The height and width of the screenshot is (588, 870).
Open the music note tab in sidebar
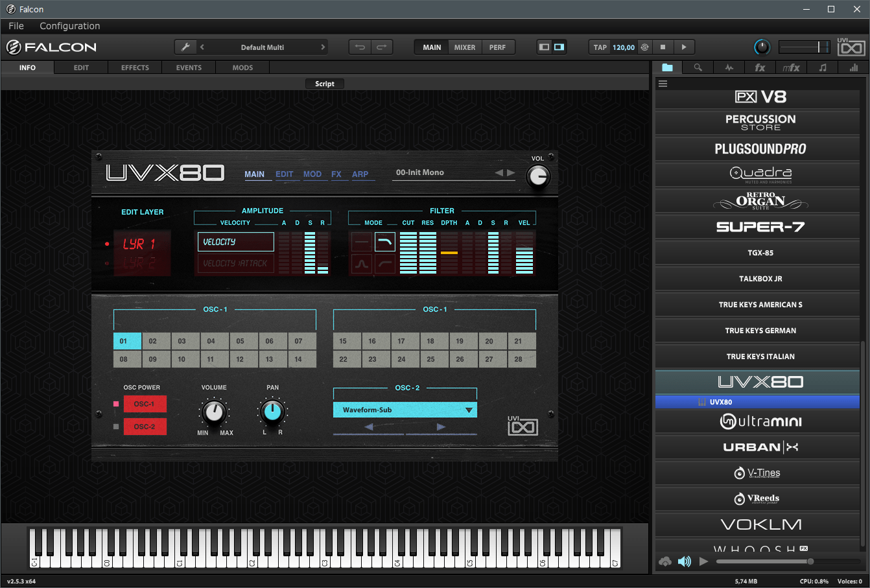click(823, 67)
